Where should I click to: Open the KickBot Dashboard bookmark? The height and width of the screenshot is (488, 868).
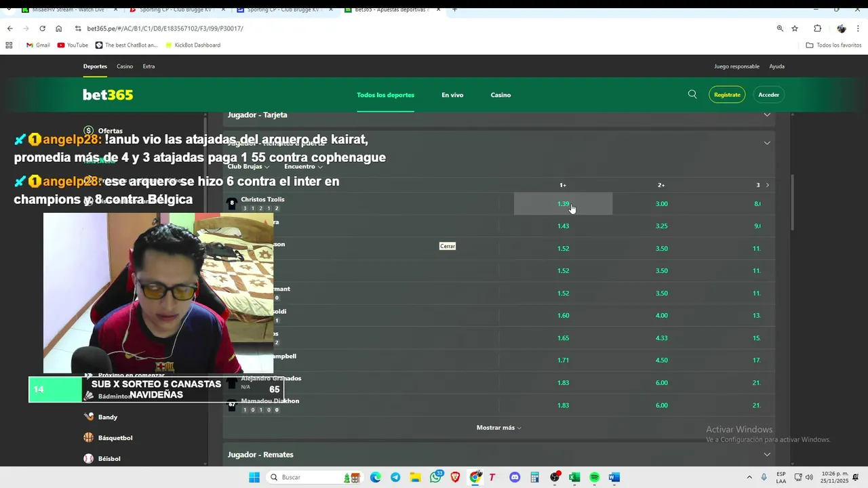click(x=191, y=45)
